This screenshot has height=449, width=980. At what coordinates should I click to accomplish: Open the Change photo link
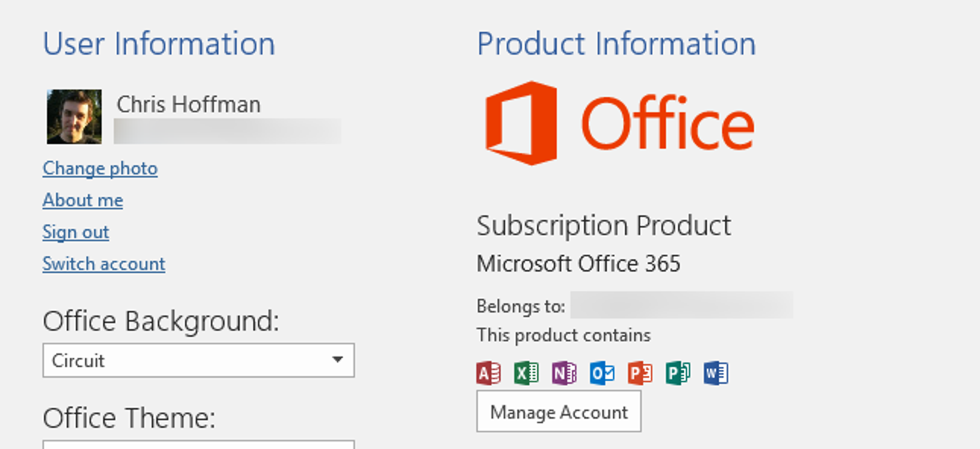click(x=100, y=168)
